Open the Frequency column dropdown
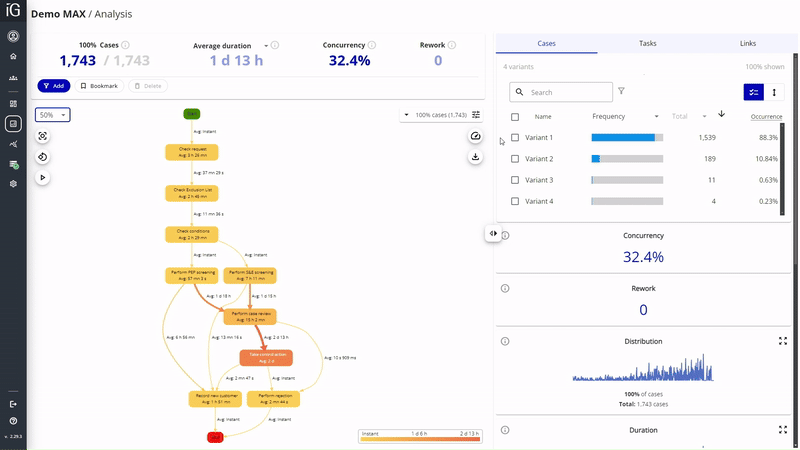The height and width of the screenshot is (450, 800). pyautogui.click(x=656, y=117)
